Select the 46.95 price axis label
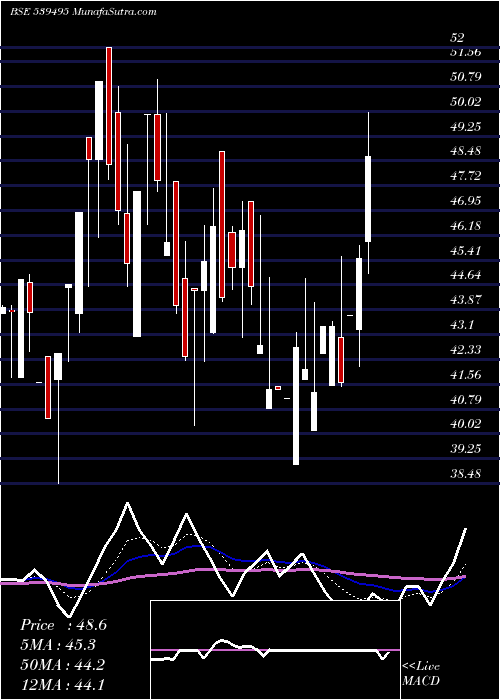 click(466, 201)
